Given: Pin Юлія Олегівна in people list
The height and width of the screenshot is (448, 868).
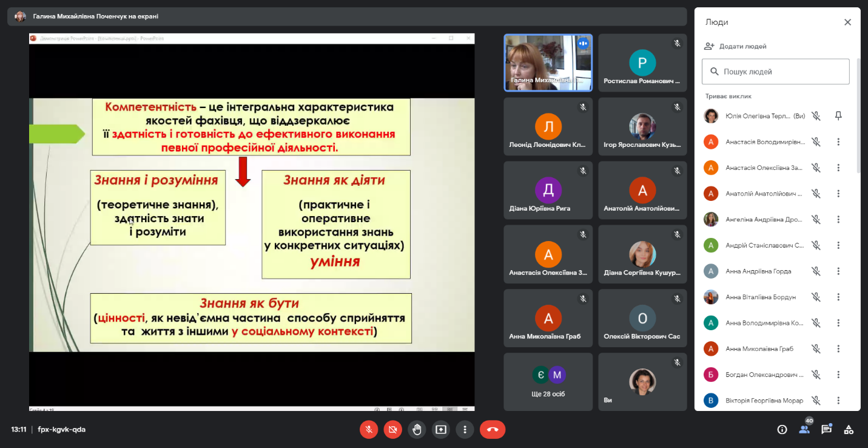Looking at the screenshot, I should [x=838, y=116].
